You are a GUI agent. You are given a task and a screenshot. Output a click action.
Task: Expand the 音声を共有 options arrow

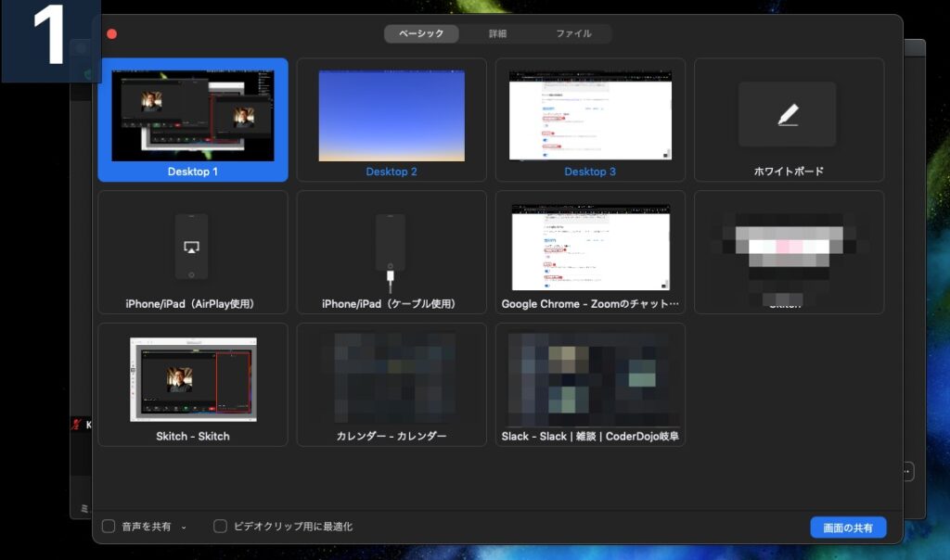184,528
